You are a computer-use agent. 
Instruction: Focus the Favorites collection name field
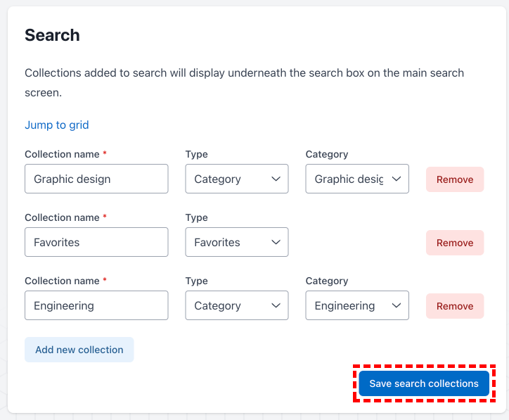(96, 242)
